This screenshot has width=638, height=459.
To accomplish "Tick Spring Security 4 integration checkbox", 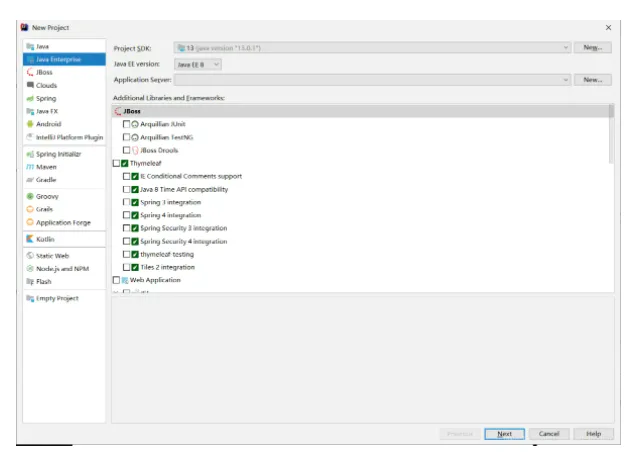I will click(x=127, y=241).
